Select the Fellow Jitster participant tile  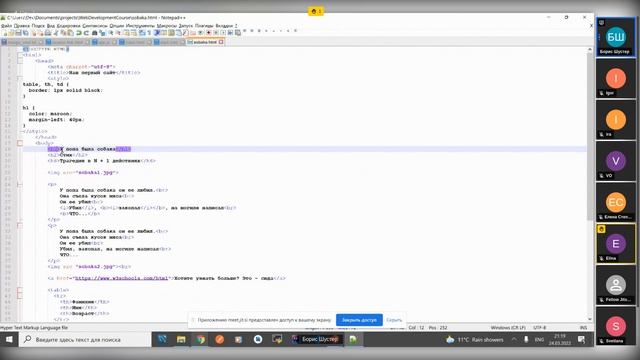616,285
